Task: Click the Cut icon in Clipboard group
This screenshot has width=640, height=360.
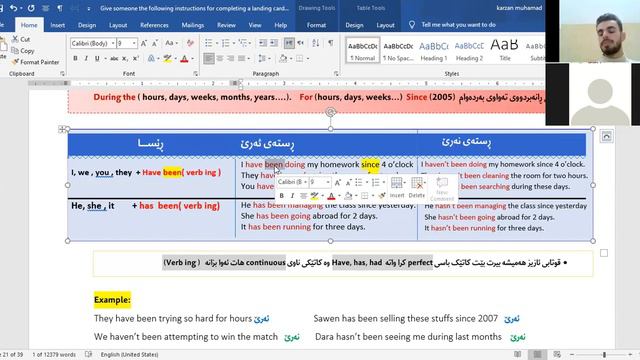Action: (16, 39)
